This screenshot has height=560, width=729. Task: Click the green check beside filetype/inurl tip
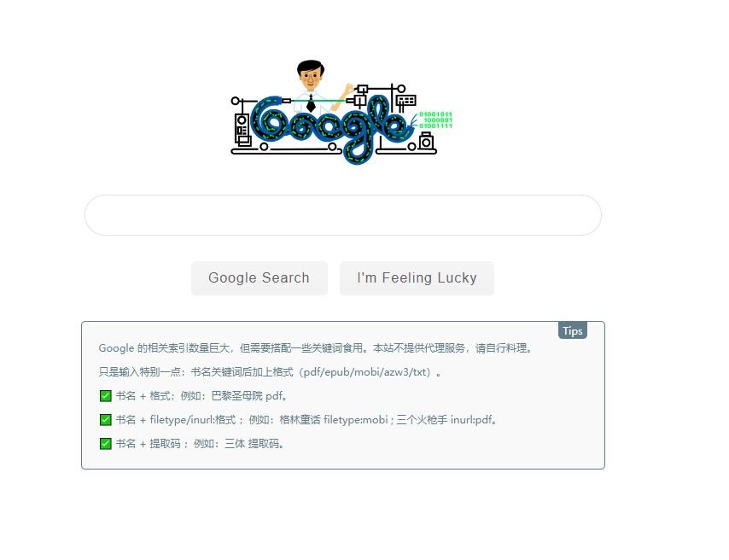pyautogui.click(x=106, y=419)
